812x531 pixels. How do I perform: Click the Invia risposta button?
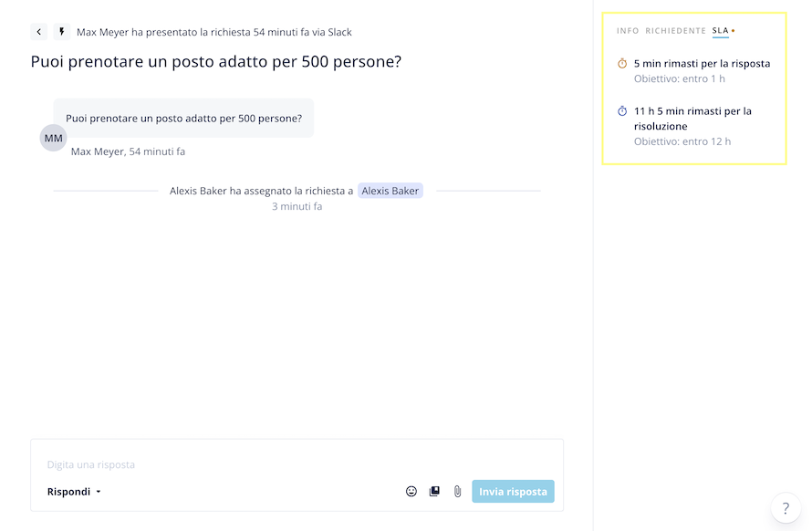[513, 491]
